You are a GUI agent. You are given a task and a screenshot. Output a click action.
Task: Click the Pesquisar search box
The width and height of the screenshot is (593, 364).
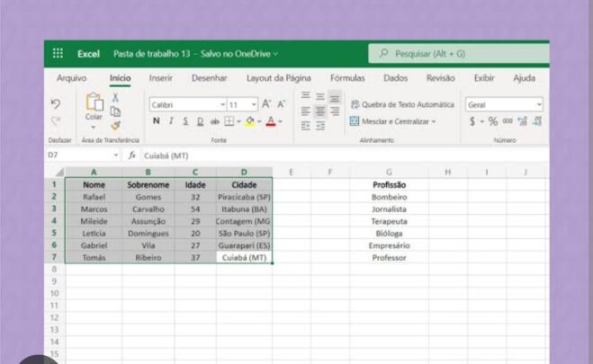459,54
